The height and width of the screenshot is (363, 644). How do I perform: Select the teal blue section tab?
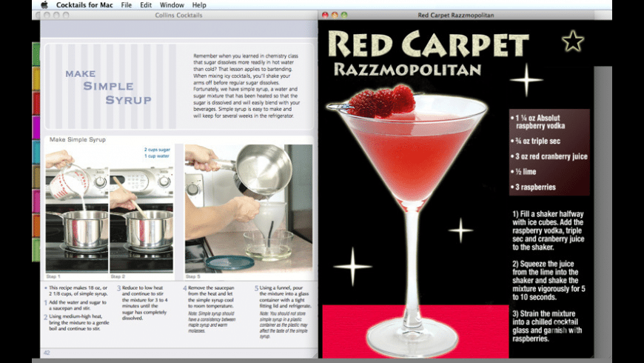[x=36, y=152]
